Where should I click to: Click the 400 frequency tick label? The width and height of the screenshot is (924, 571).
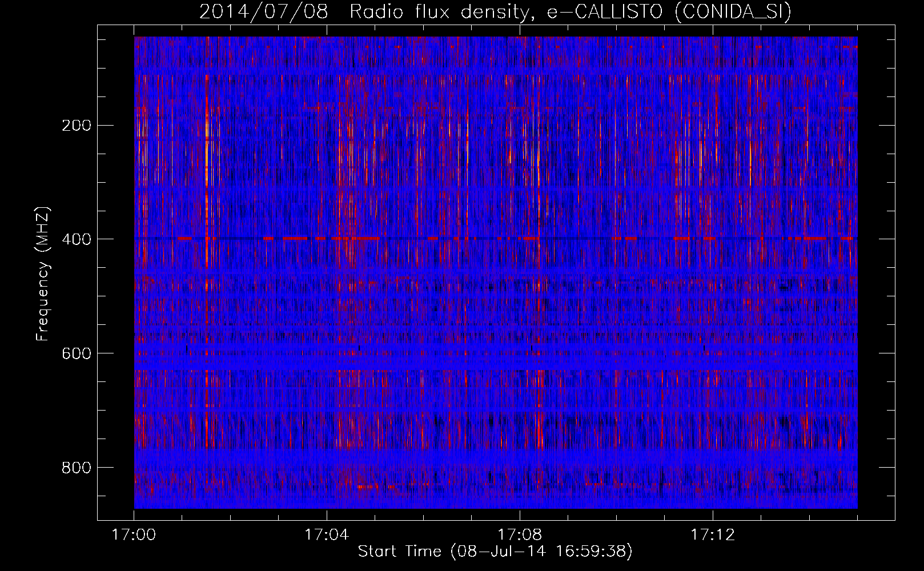point(76,239)
